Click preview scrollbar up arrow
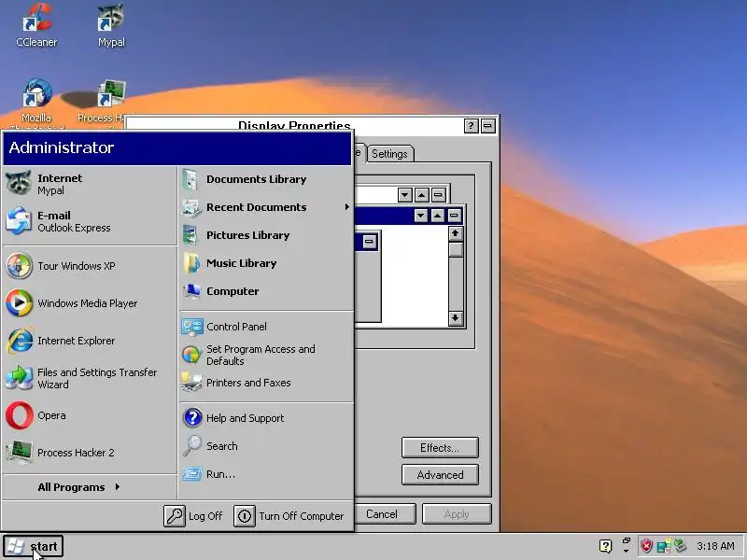Image resolution: width=747 pixels, height=560 pixels. (456, 233)
